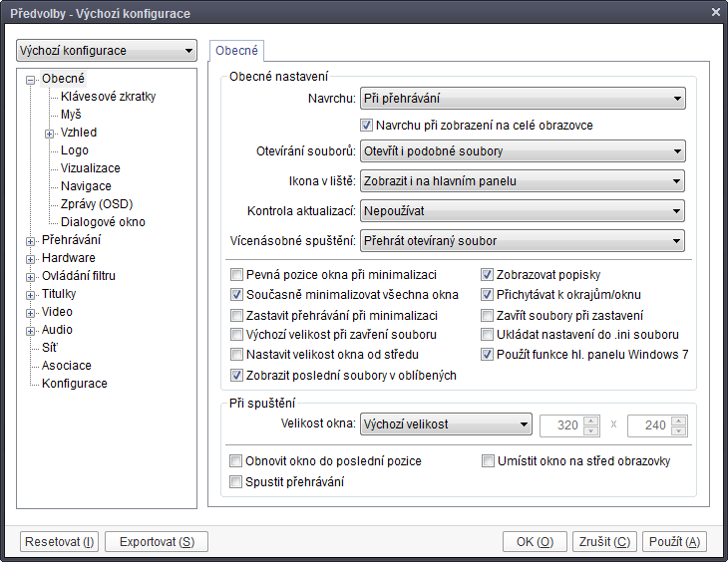Expand the Vzhled tree node
Image resolution: width=728 pixels, height=562 pixels.
click(x=49, y=133)
